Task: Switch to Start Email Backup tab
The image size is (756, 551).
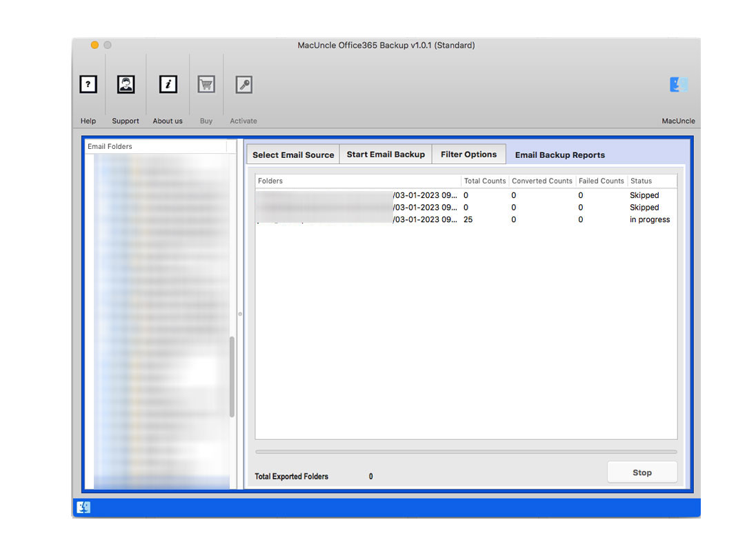Action: point(386,154)
